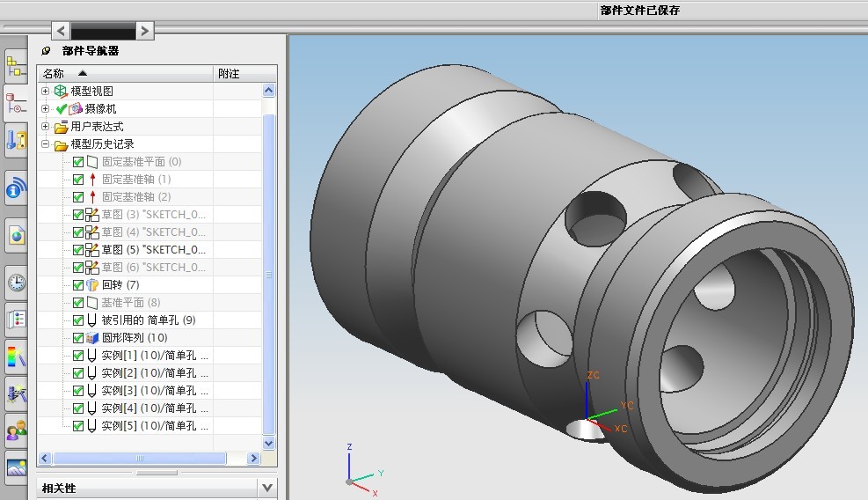Open the History clock sidebar tab
This screenshot has width=868, height=500.
click(16, 283)
